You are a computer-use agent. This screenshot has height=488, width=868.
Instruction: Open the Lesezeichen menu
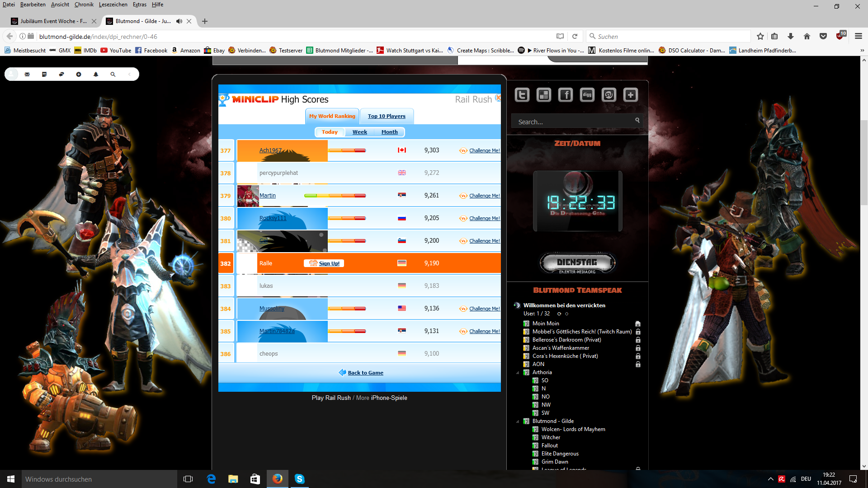[x=113, y=5]
